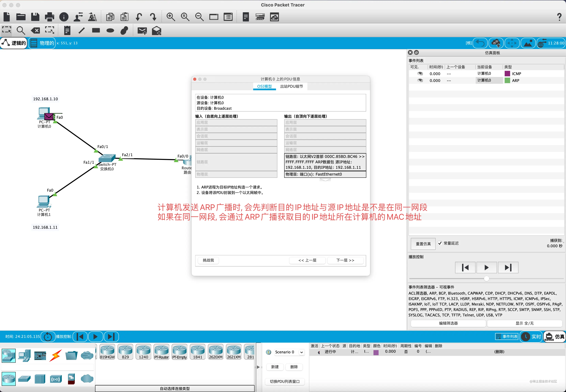Select the Network Devices category icon
Screen dimensions: 566x392
(x=9, y=355)
